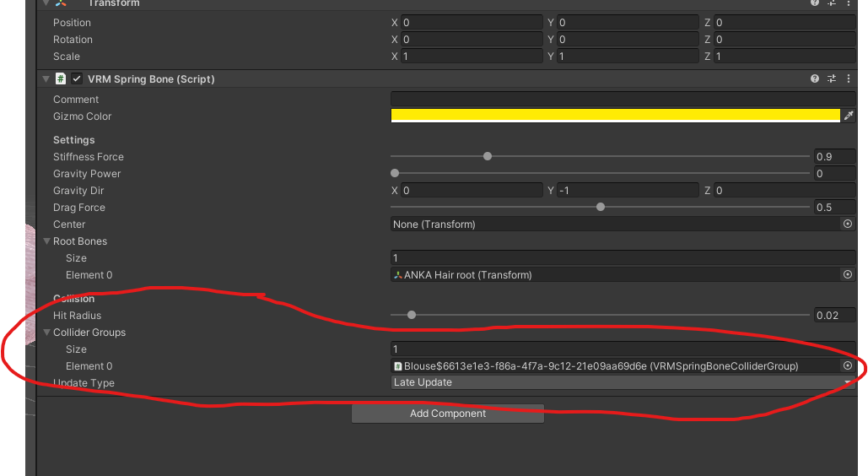Open the Update Type dropdown showing Late Update
Viewport: 868px width, 476px height.
tap(623, 382)
